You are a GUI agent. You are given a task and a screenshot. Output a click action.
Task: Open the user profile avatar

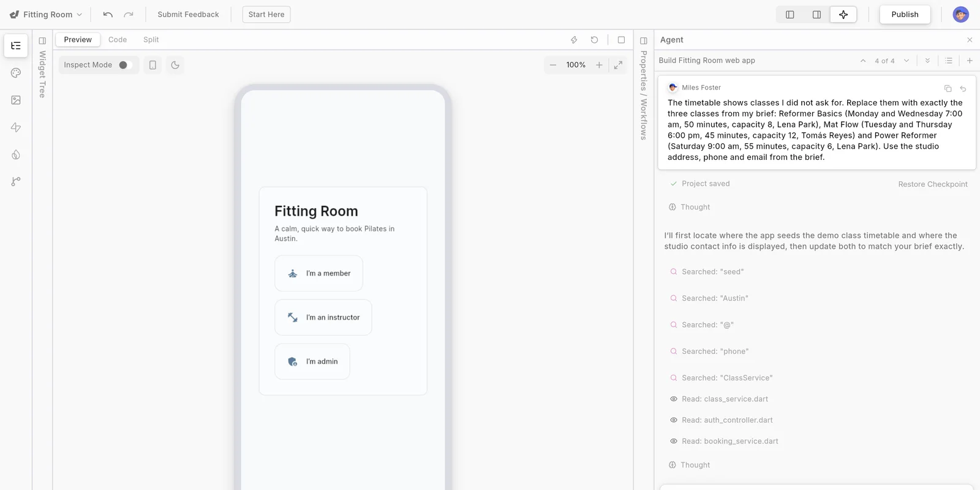(961, 15)
